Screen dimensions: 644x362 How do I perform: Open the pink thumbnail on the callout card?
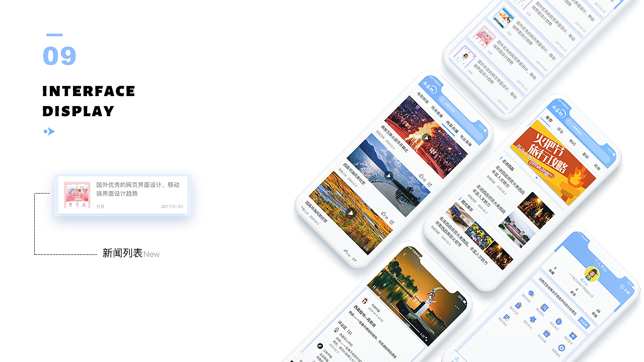(77, 195)
